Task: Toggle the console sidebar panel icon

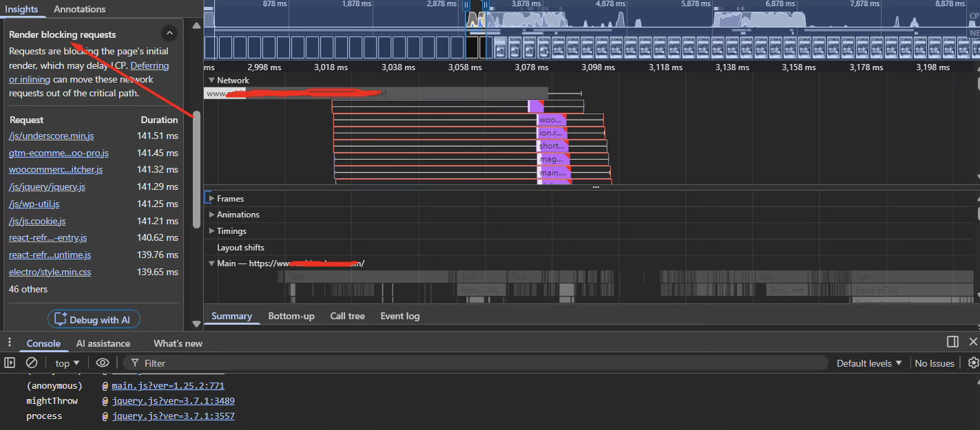Action: (10, 363)
